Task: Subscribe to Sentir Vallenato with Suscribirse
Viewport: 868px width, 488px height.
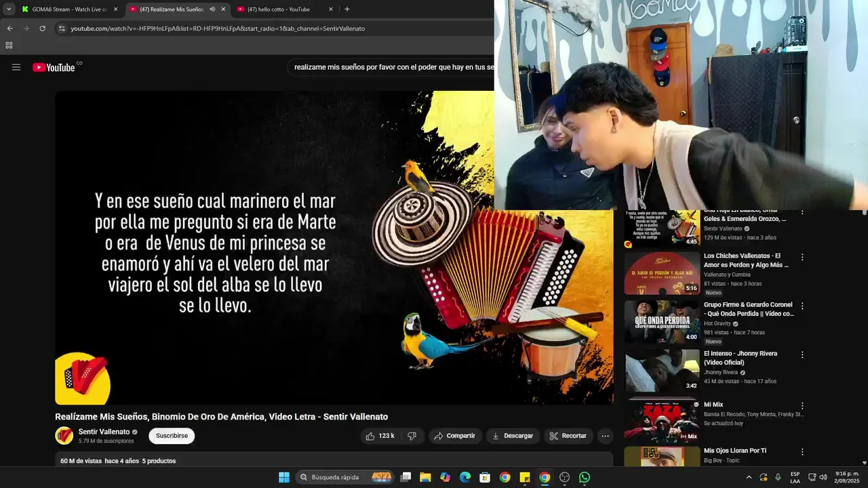Action: [172, 436]
